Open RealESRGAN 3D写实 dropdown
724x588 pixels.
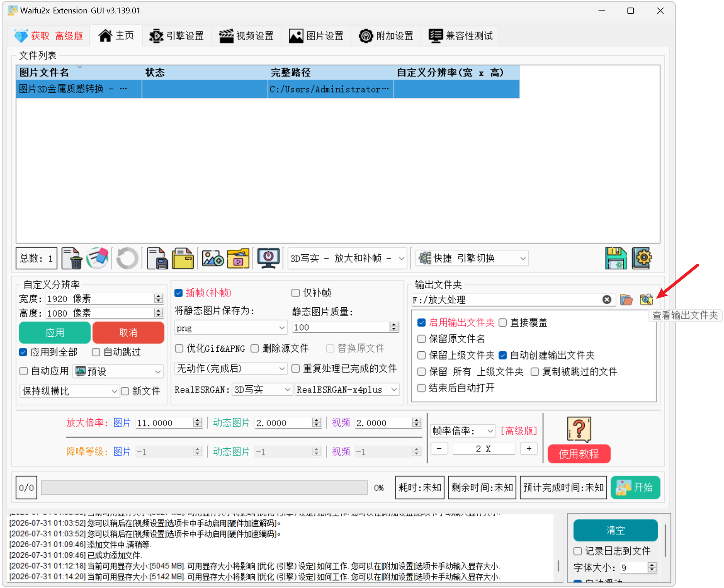click(262, 389)
